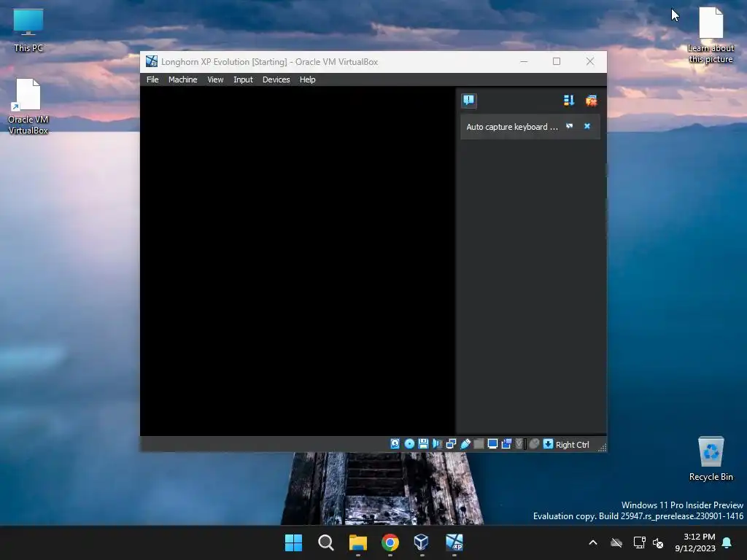Click the display monitor indicator icon

click(x=492, y=444)
